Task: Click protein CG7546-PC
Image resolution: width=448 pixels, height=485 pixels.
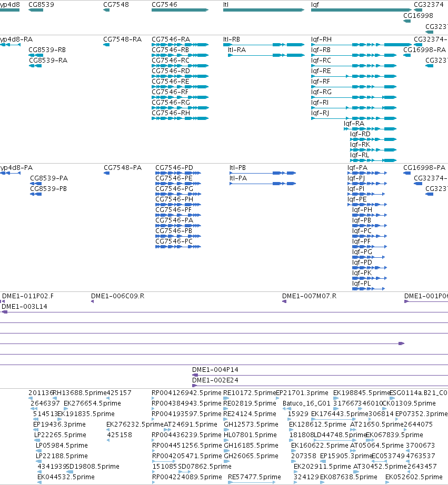Action: (x=174, y=241)
